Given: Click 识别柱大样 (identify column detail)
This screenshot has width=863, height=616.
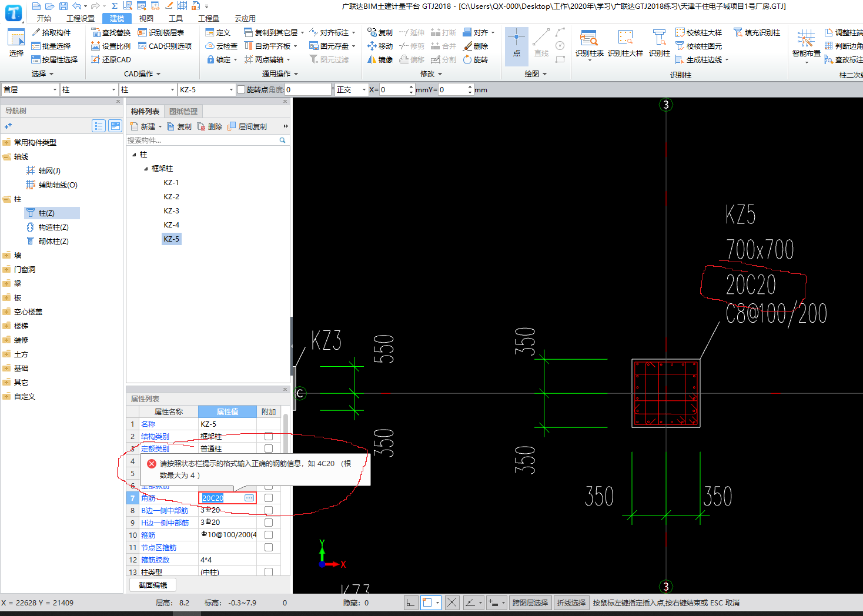Looking at the screenshot, I should pos(625,44).
